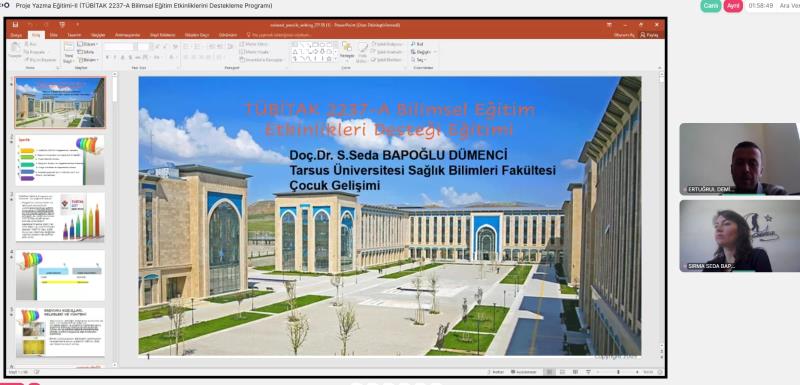Click the red Ayrıl leave button
The image size is (800, 385).
(733, 6)
